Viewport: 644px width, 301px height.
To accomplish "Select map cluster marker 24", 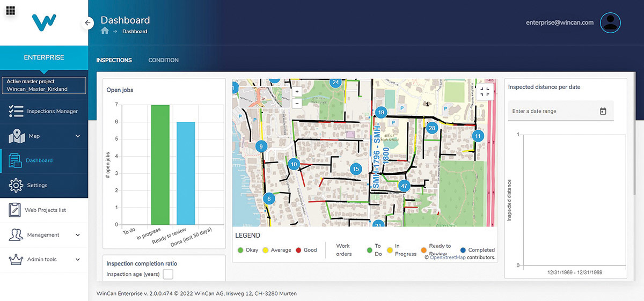I will tap(335, 82).
